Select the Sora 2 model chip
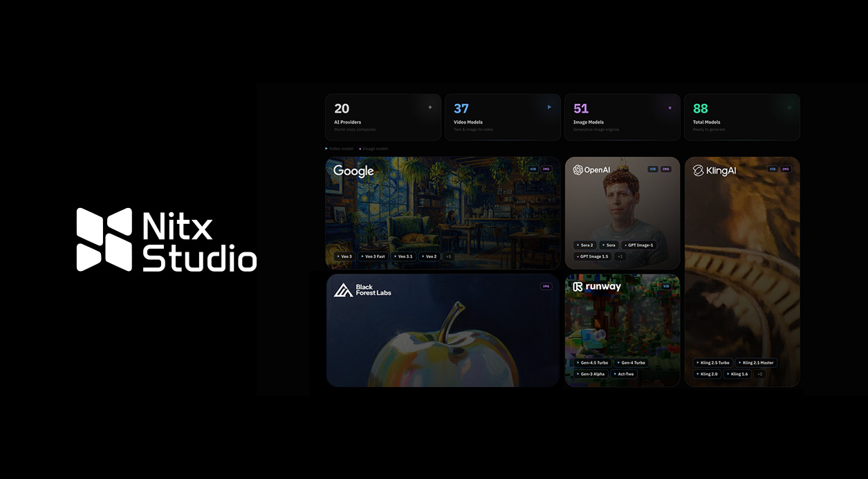Viewport: 868px width, 479px height. click(x=584, y=245)
